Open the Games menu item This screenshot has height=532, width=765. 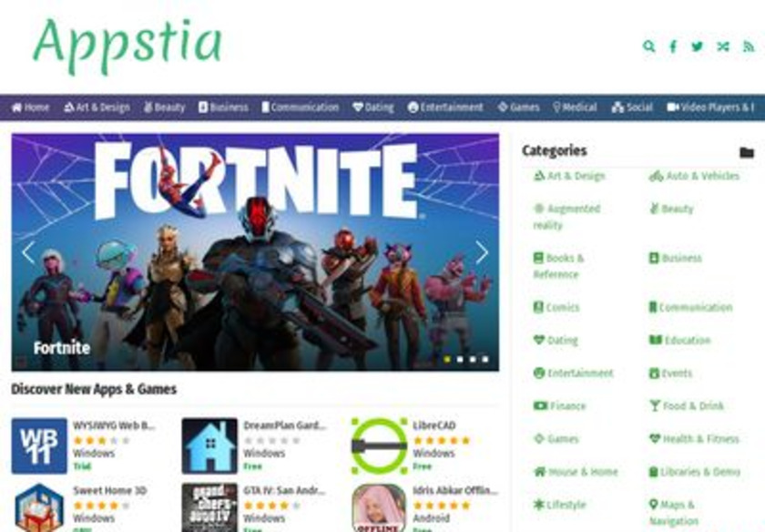(x=518, y=107)
